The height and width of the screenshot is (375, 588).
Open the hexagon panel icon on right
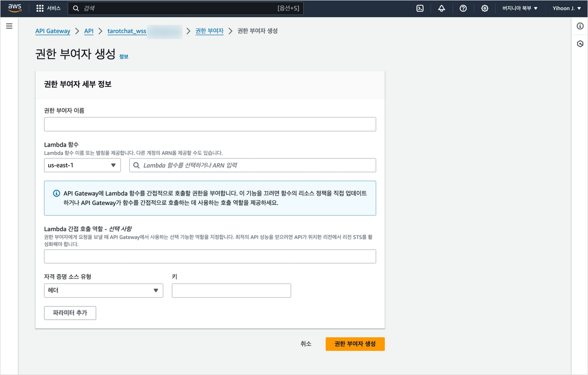click(580, 44)
